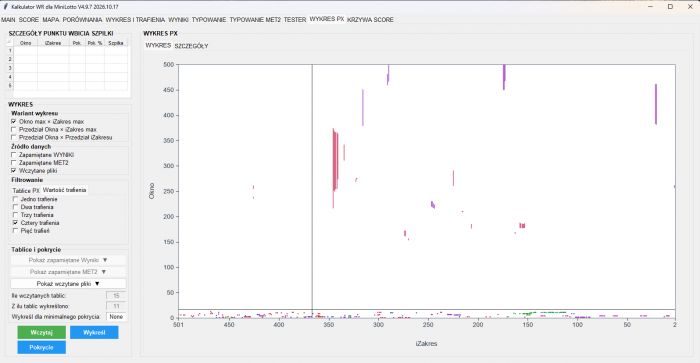Enable Przedział Okna × Przedział iZakresu
The image size is (700, 363).
point(14,138)
